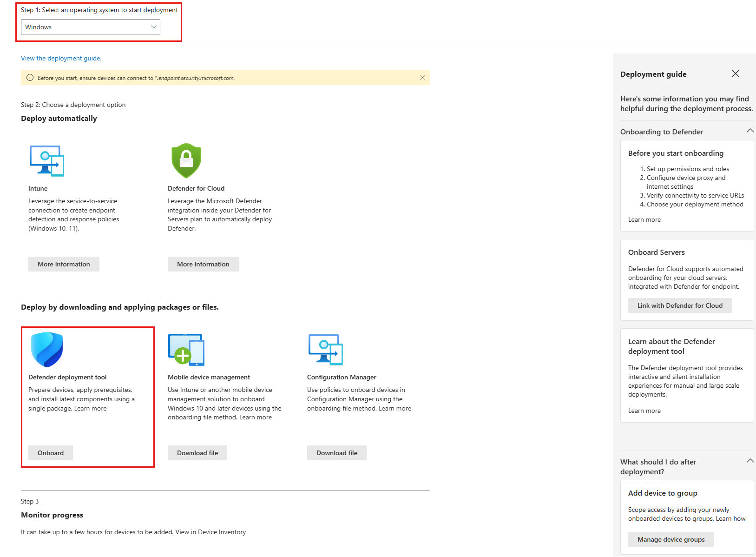The image size is (756, 557).
Task: Click the Intune deployment icon
Action: tap(47, 161)
